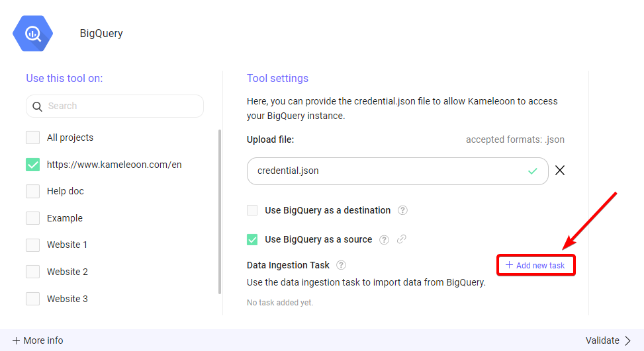Uncheck the kameleoon.com/en project checkbox
The image size is (644, 351).
(x=32, y=165)
